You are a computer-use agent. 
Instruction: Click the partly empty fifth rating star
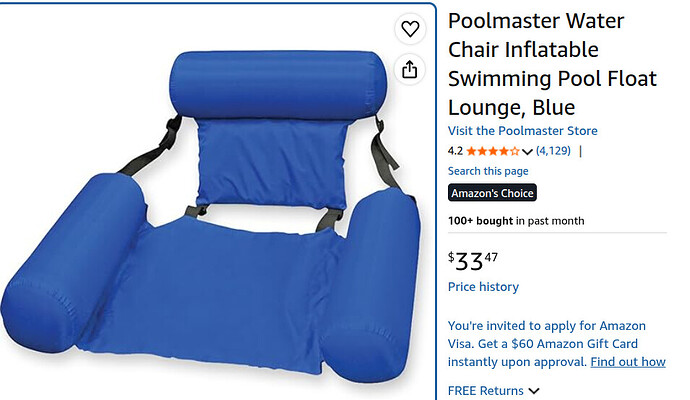(x=514, y=151)
